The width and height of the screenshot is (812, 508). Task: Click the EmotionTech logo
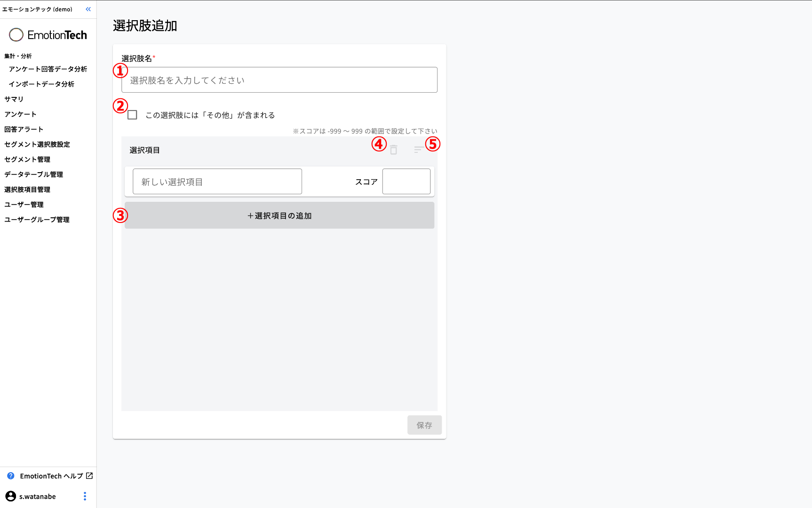tap(48, 35)
